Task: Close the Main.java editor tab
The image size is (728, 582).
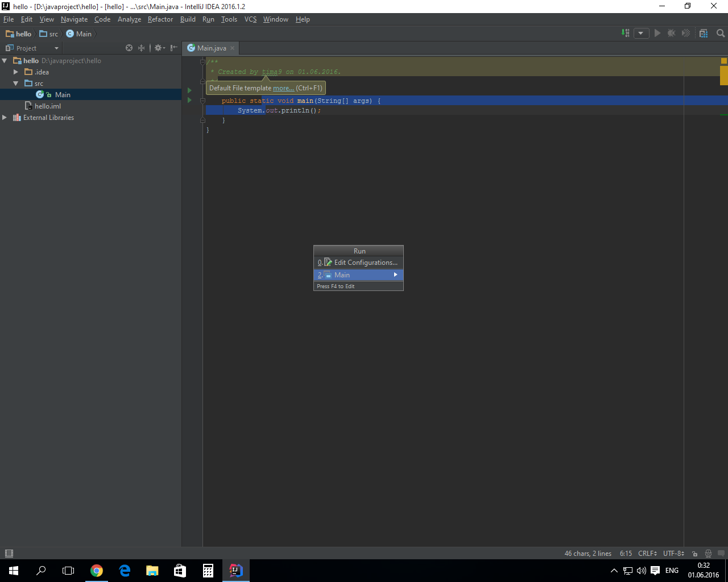Action: [232, 48]
